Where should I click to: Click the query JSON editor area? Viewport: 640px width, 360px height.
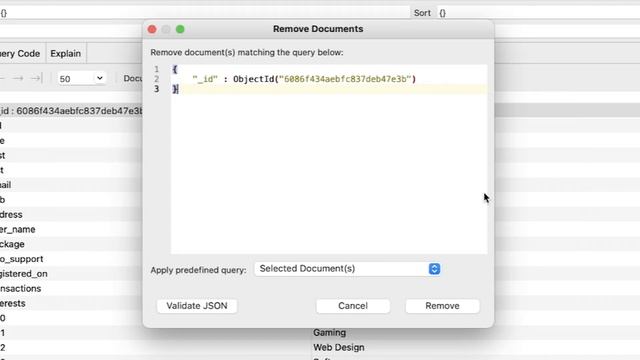pyautogui.click(x=329, y=159)
